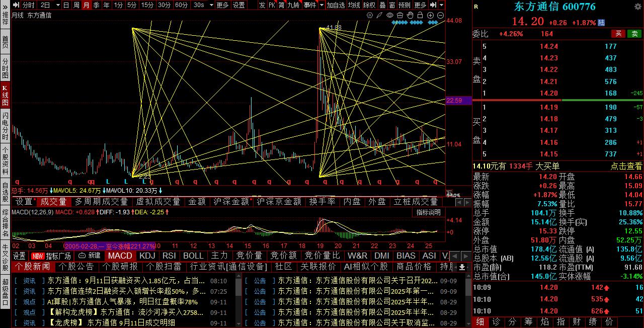The height and width of the screenshot is (328, 644).
Task: Open 指标广场 indicator plaza
Action: (x=51, y=256)
